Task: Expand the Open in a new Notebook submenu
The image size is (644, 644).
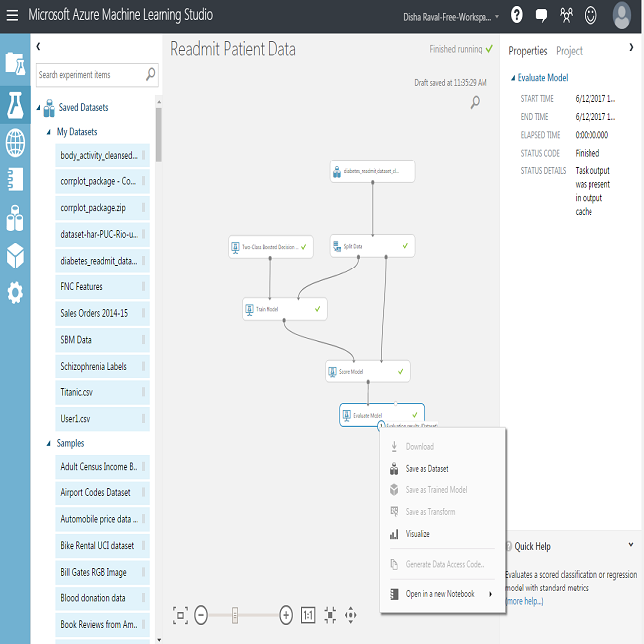Action: click(490, 594)
